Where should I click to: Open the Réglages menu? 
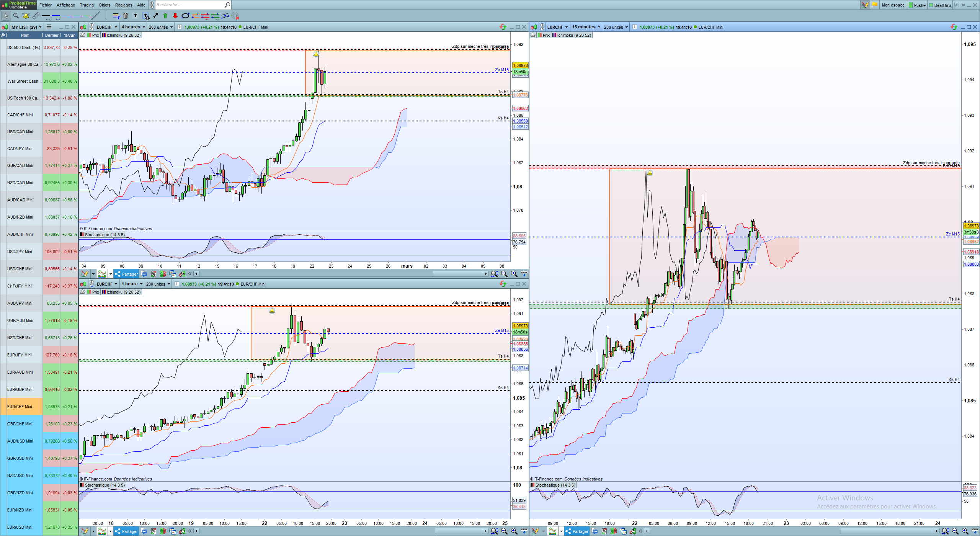(124, 5)
